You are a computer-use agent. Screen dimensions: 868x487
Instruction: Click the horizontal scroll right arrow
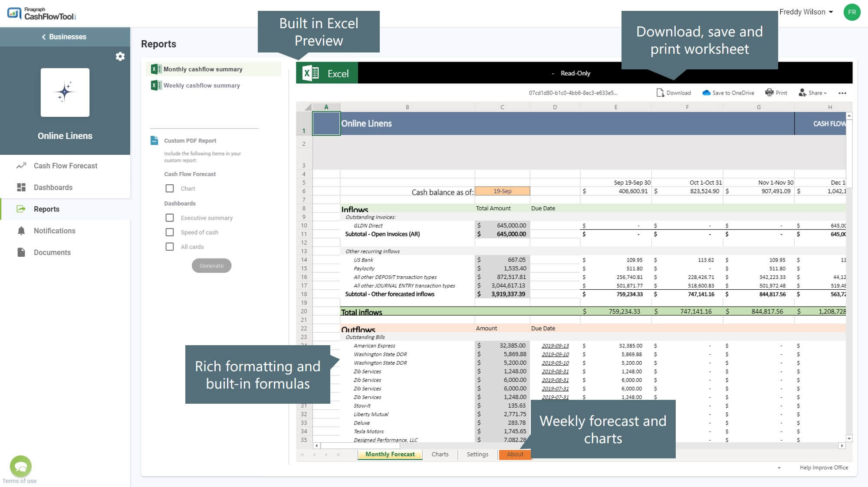[x=842, y=446]
